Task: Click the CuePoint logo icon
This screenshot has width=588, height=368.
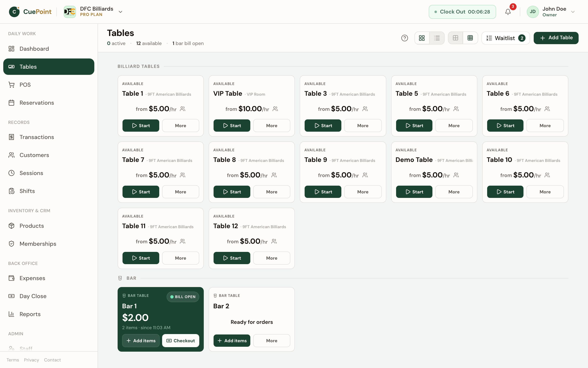Action: [x=14, y=12]
